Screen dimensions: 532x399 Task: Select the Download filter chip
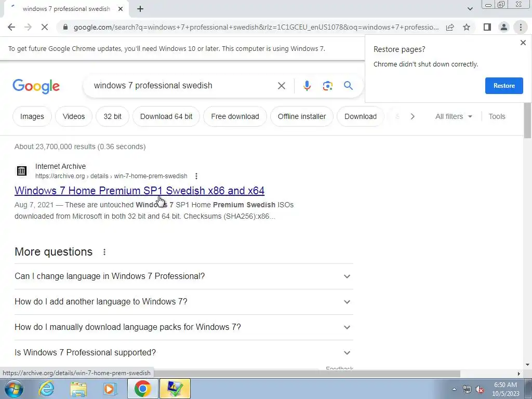(x=361, y=116)
